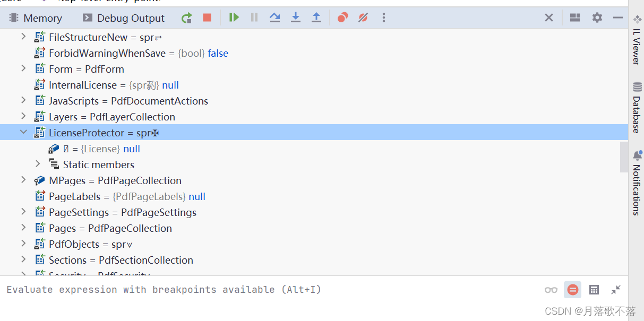Expand the FileStructureNew node

point(23,37)
